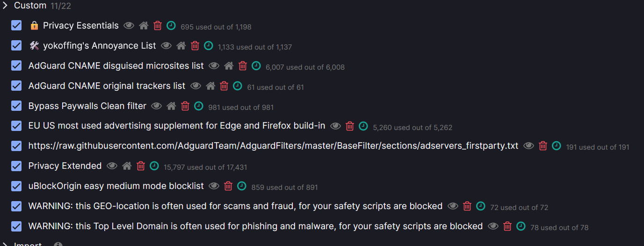Click the info icon next to Import

point(58,245)
